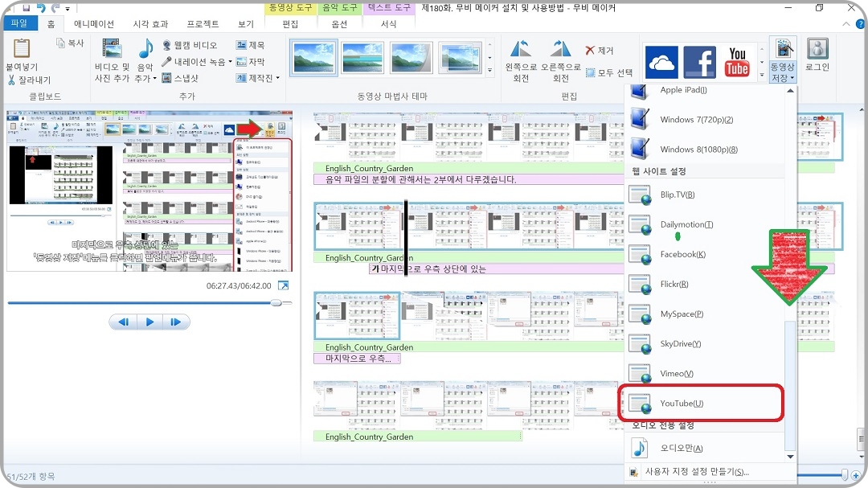Collapse the ribbon with the chevron
Image resolution: width=868 pixels, height=488 pixels.
[845, 24]
